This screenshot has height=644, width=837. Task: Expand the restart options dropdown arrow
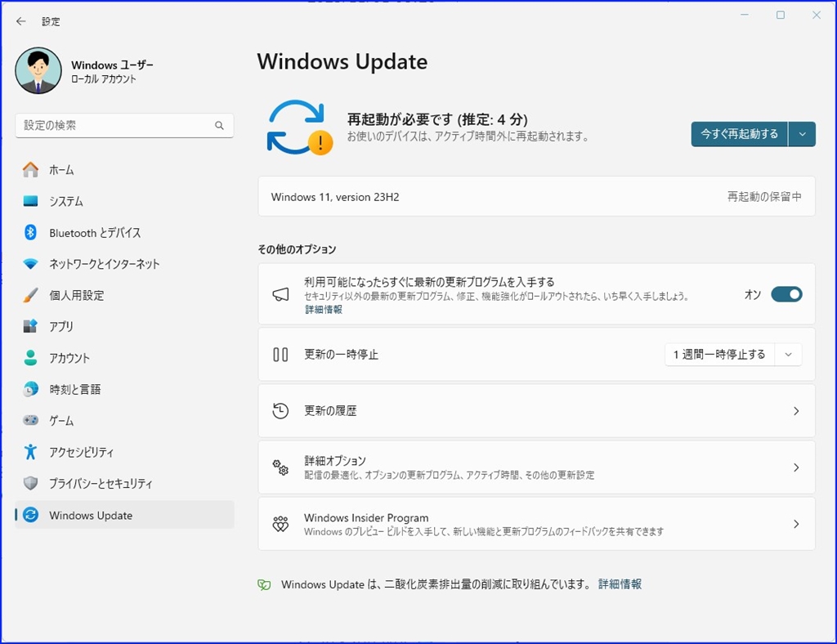[x=803, y=134]
